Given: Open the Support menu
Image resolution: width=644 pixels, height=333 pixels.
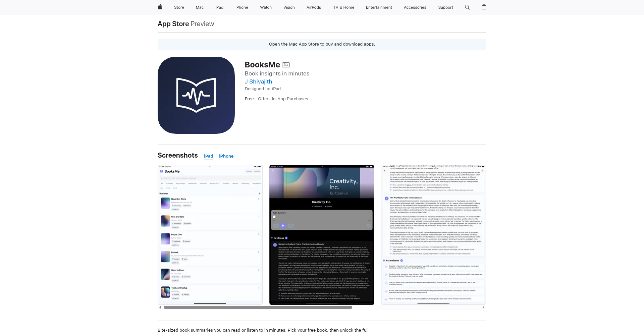Looking at the screenshot, I should pyautogui.click(x=445, y=7).
